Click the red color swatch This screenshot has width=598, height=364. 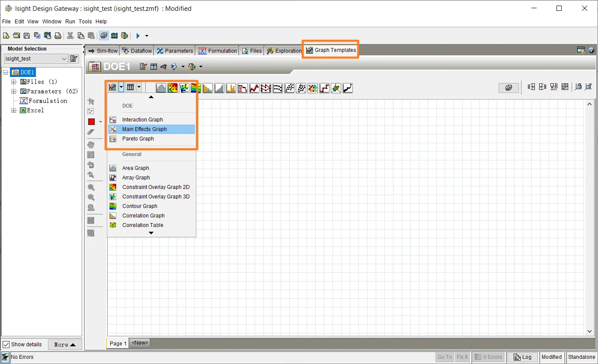[91, 122]
